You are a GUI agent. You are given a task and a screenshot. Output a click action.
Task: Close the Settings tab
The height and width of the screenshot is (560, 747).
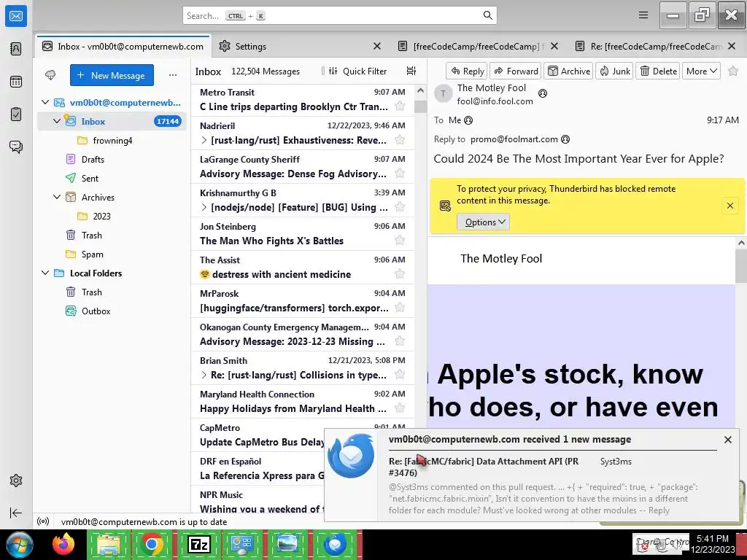[x=377, y=46]
